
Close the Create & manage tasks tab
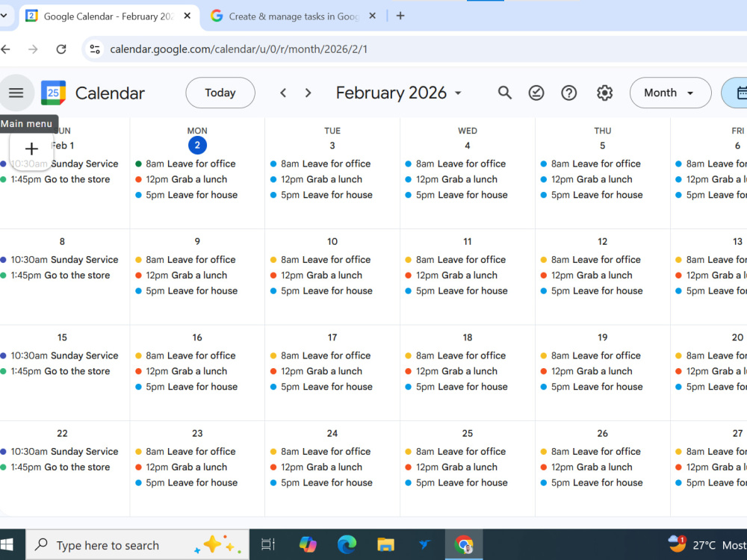click(373, 16)
